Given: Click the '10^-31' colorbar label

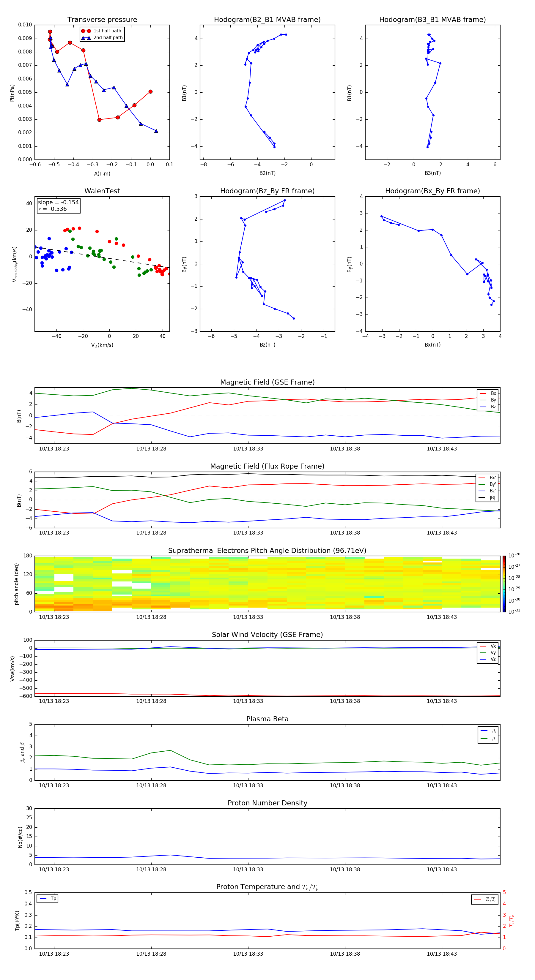Looking at the screenshot, I should coord(514,611).
